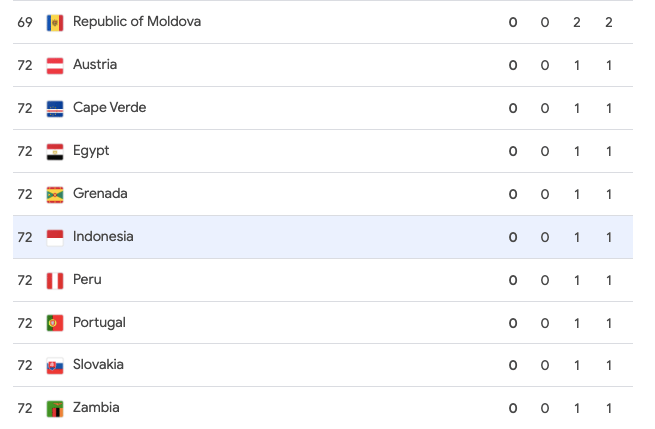Viewport: 655px width, 429px height.
Task: Open the Cape Verde country entry
Action: tap(109, 107)
